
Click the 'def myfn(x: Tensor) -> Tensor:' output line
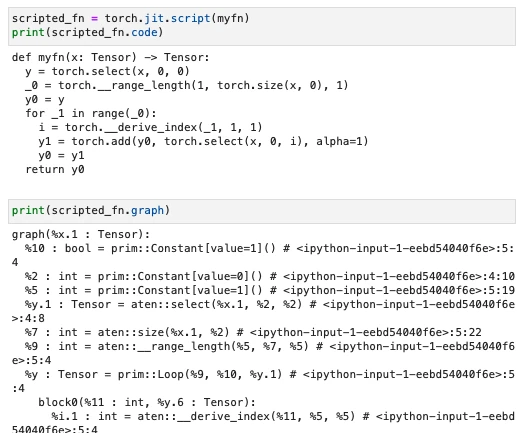111,57
